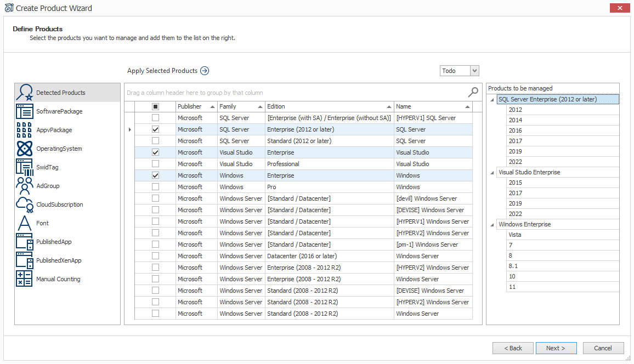Click the Apply Selected Products link
Image resolution: width=634 pixels, height=364 pixels.
(162, 71)
